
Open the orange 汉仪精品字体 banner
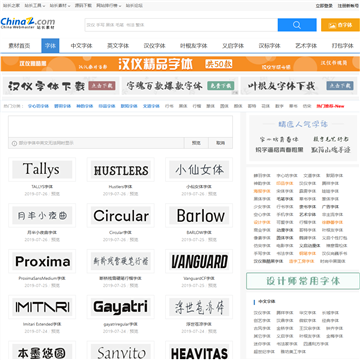(x=180, y=64)
